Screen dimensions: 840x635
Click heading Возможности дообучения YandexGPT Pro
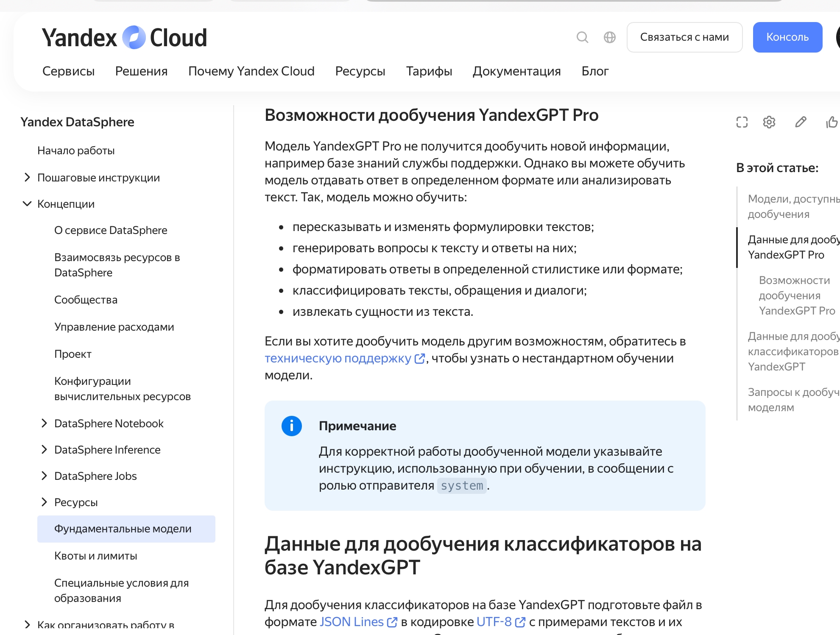click(431, 115)
